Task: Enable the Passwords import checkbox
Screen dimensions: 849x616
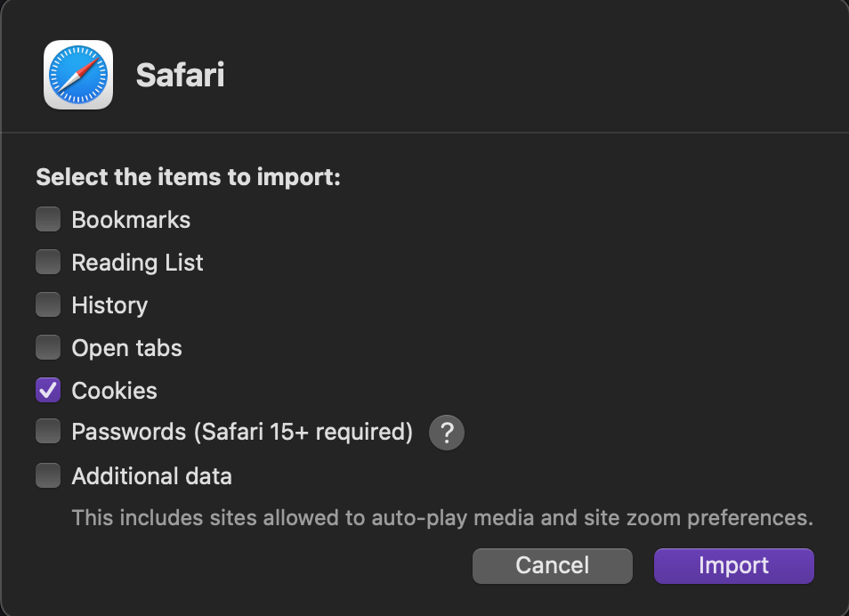Action: (x=48, y=433)
